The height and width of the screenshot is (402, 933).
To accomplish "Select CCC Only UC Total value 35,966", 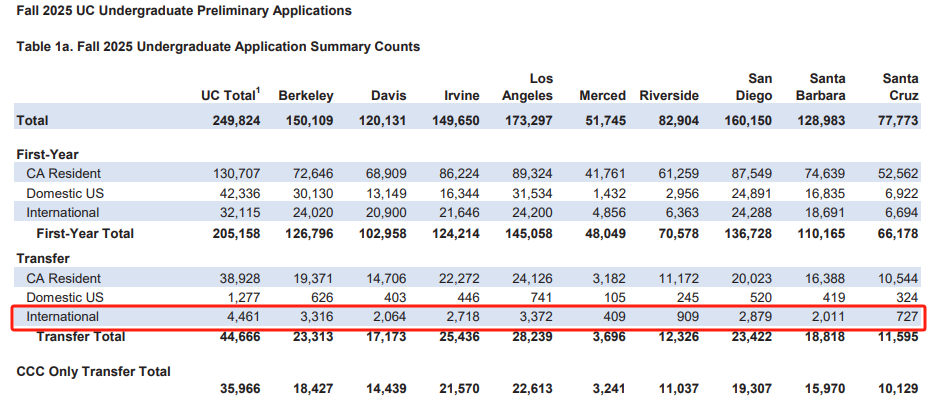I will click(x=240, y=390).
